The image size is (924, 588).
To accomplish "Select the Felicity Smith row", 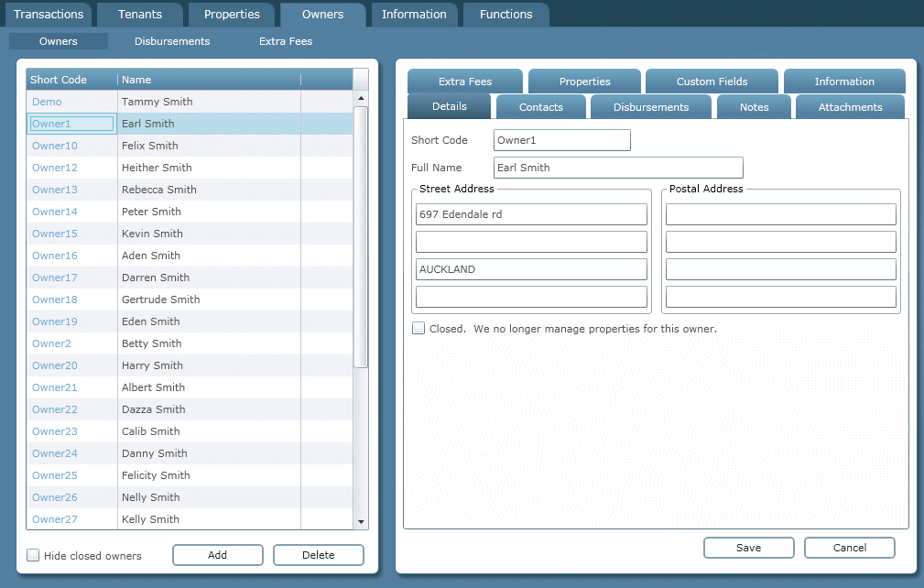I will 190,475.
